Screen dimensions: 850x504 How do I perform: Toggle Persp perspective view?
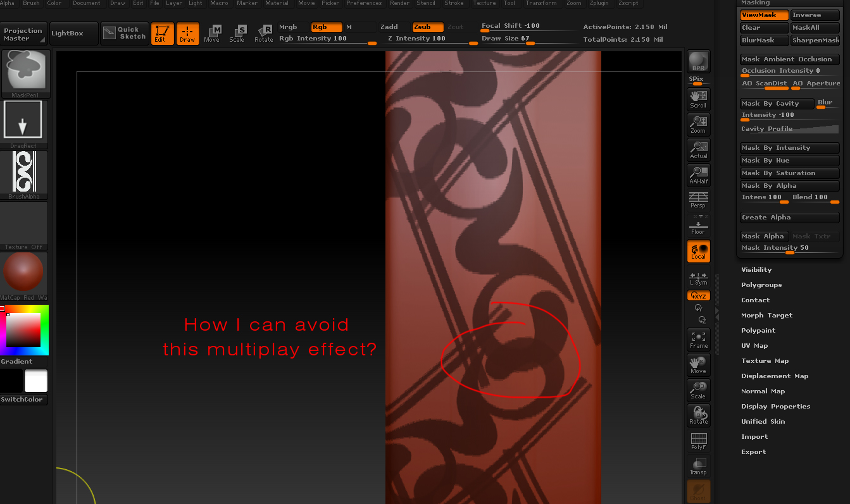(699, 200)
